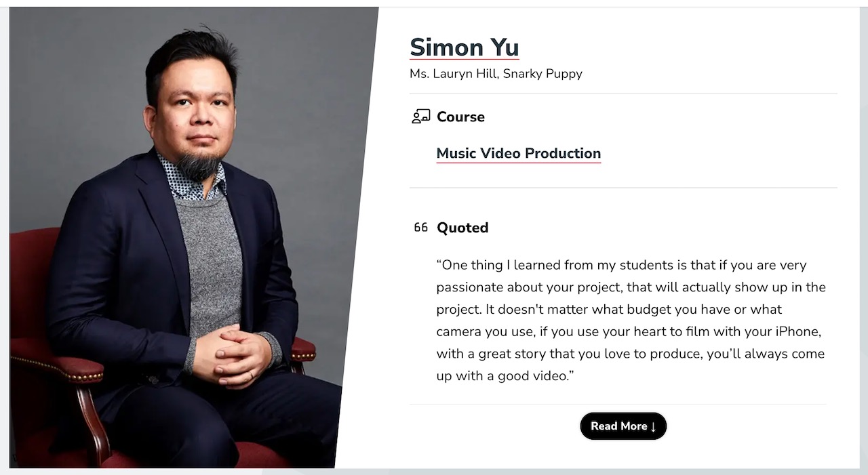868x475 pixels.
Task: Open the Simon Yu profile link
Action: pyautogui.click(x=464, y=47)
